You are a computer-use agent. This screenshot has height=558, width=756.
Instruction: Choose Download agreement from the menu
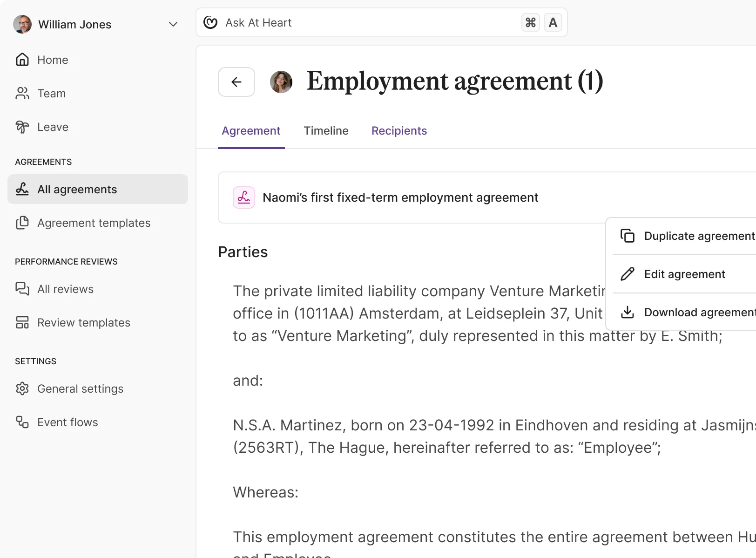pyautogui.click(x=696, y=312)
